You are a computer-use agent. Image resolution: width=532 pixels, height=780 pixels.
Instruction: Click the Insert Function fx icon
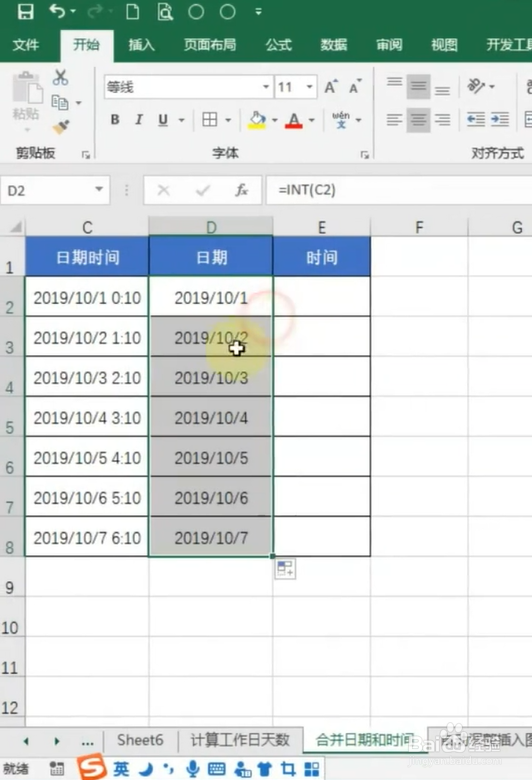coord(241,190)
